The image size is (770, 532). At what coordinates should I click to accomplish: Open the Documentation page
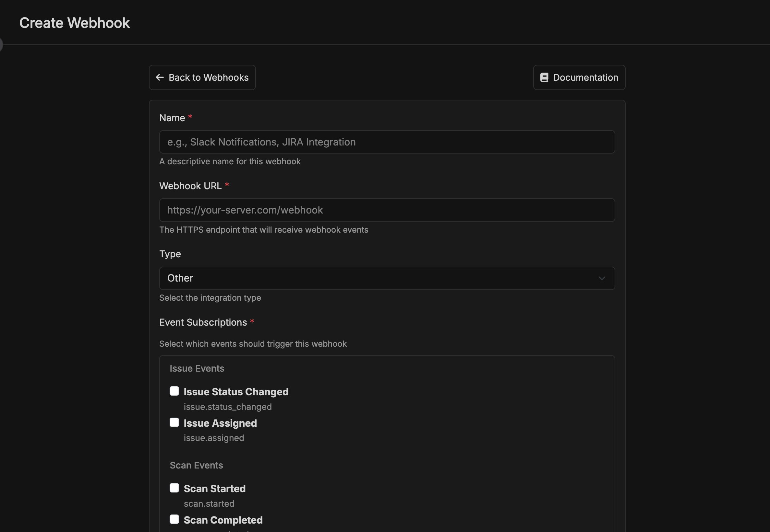coord(579,77)
